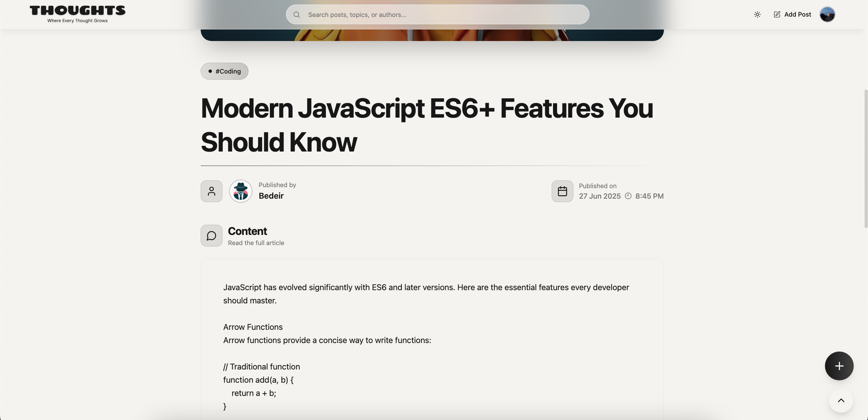Click the Where Every Thought Grows tagline
This screenshot has height=420, width=868.
tap(77, 21)
